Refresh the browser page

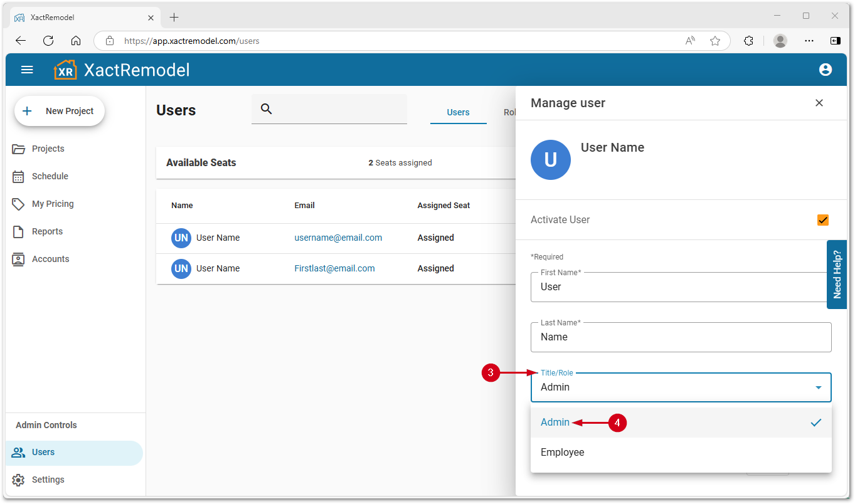coord(48,41)
